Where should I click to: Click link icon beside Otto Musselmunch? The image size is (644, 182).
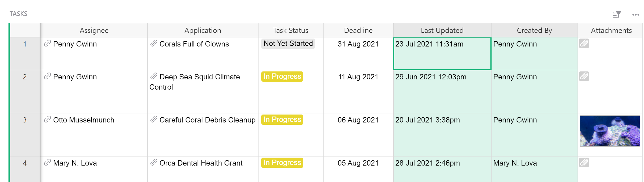[48, 120]
